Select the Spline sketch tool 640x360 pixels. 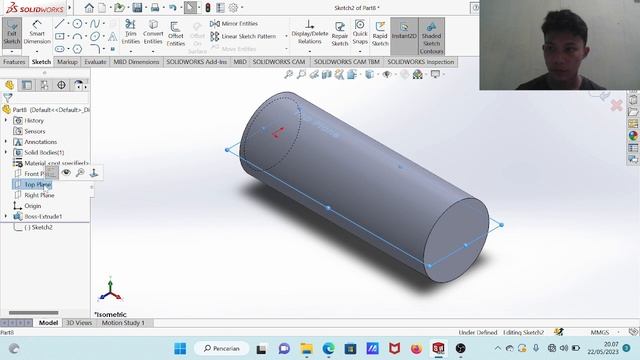(95, 24)
